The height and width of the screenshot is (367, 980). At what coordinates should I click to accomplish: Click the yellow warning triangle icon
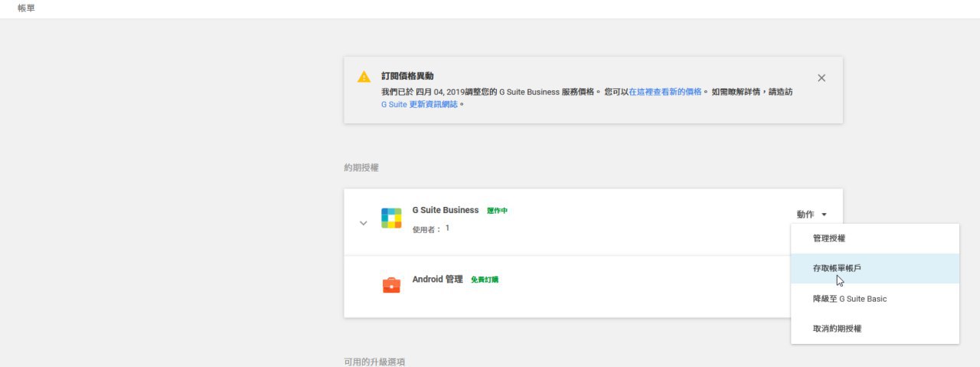364,77
